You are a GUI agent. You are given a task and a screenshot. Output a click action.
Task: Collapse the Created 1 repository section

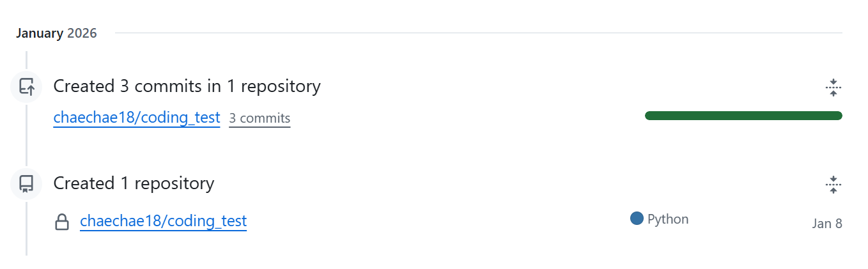[833, 185]
